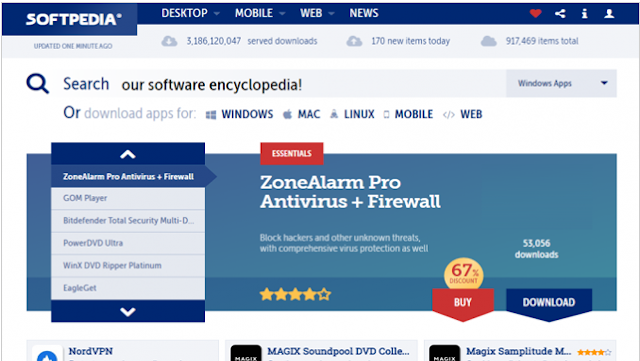Click 'Block hackers and other unknown threats' description
This screenshot has width=640, height=361.
pyautogui.click(x=344, y=243)
